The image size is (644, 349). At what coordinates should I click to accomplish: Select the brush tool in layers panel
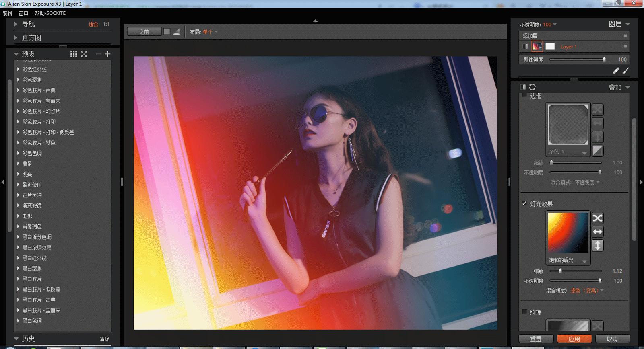tap(625, 70)
